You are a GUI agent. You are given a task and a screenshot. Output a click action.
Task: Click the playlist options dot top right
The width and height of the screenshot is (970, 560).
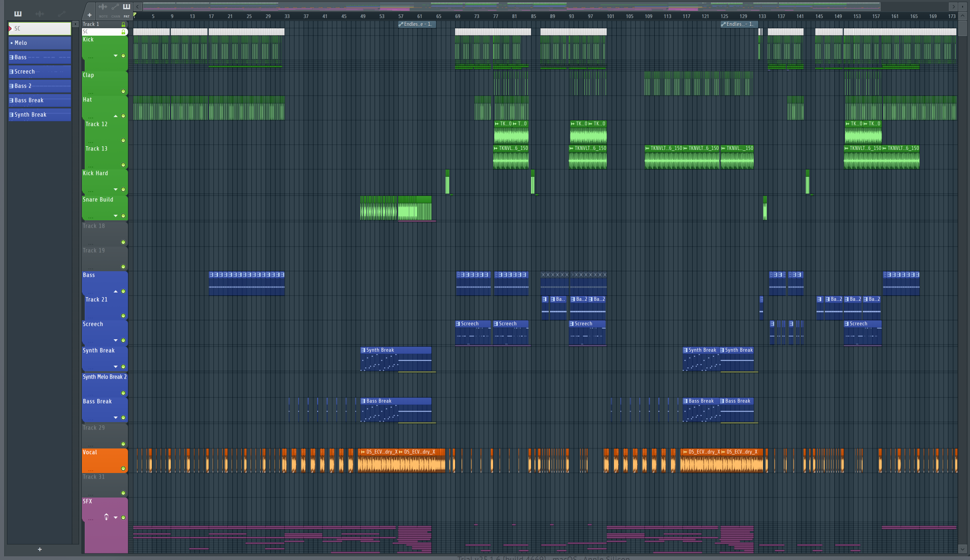coord(962,6)
